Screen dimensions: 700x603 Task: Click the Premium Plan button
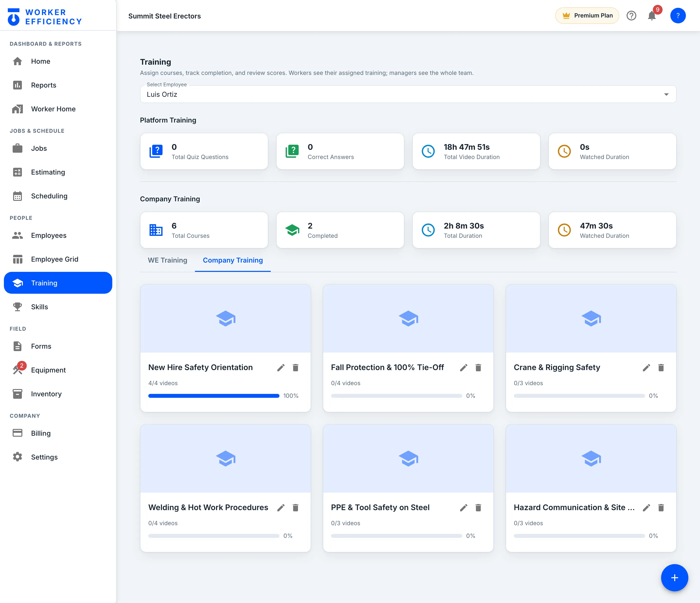pos(587,16)
